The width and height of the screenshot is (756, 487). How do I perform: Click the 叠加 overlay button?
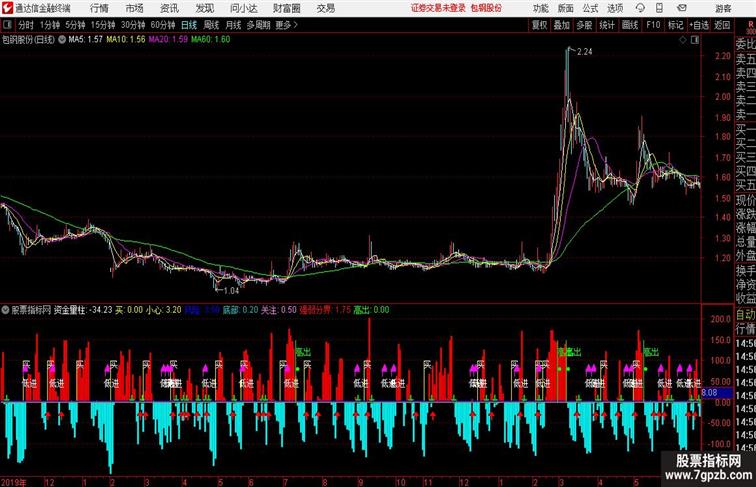pyautogui.click(x=562, y=25)
